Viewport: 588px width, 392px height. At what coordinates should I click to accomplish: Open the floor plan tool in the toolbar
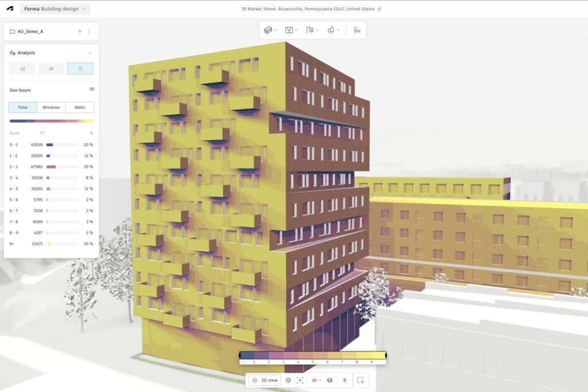tap(289, 30)
